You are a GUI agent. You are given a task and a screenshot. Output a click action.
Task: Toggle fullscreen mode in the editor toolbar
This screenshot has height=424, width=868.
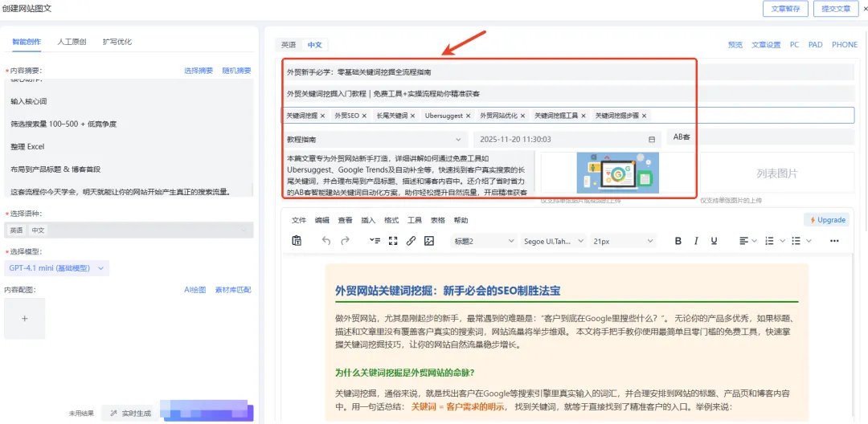(393, 241)
